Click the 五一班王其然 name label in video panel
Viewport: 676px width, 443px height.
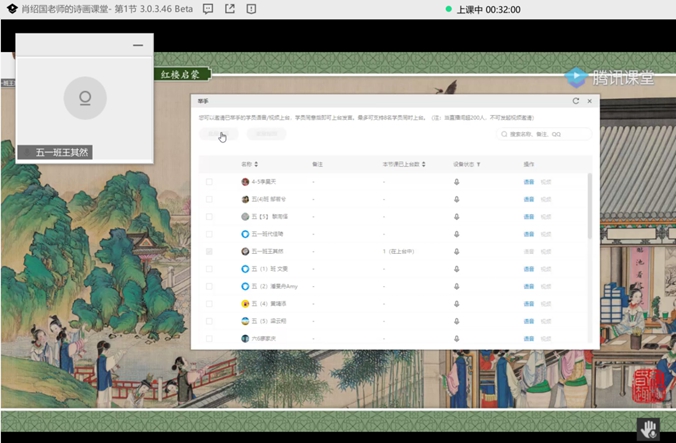point(55,152)
